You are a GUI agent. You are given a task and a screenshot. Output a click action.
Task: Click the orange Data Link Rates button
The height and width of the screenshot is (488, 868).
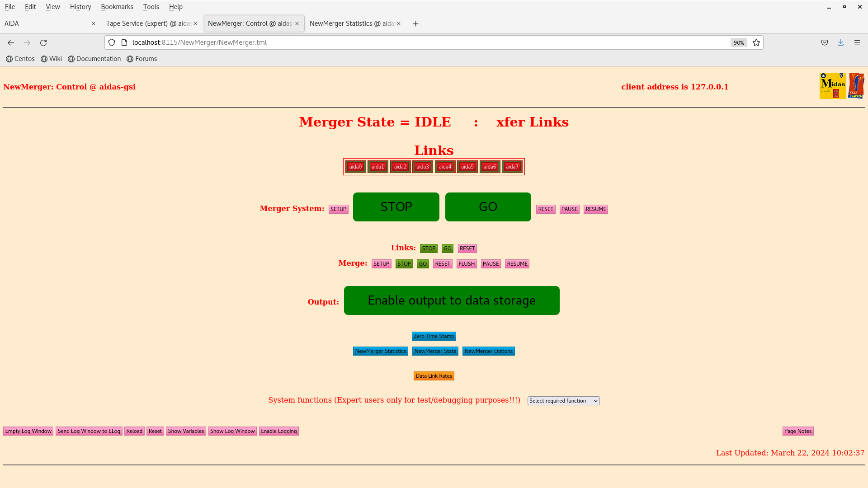[434, 376]
